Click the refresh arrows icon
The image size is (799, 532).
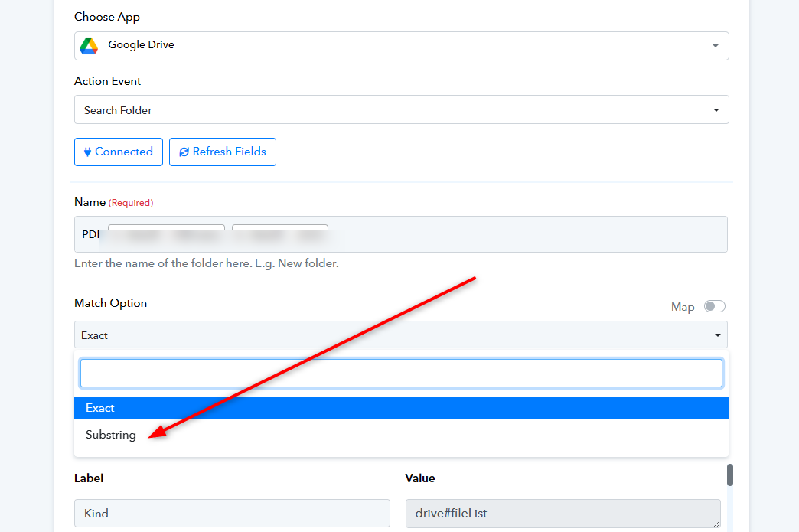(x=184, y=152)
